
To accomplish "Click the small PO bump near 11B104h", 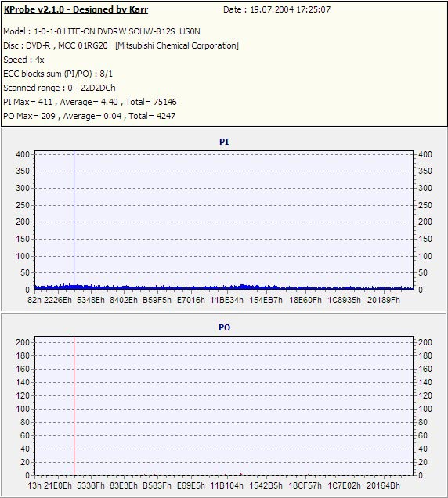I will [x=241, y=474].
